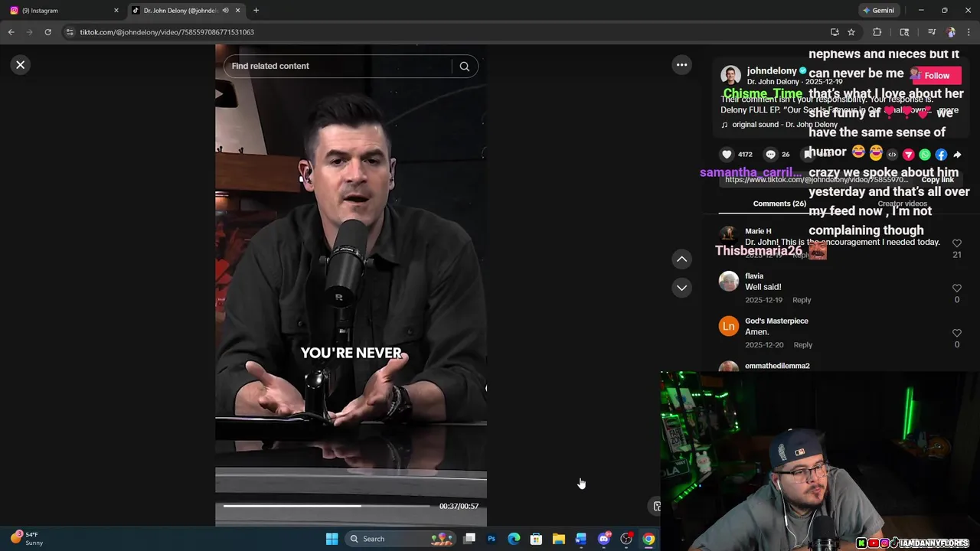The width and height of the screenshot is (980, 551).
Task: Click the taskbar Search box
Action: pos(399,539)
